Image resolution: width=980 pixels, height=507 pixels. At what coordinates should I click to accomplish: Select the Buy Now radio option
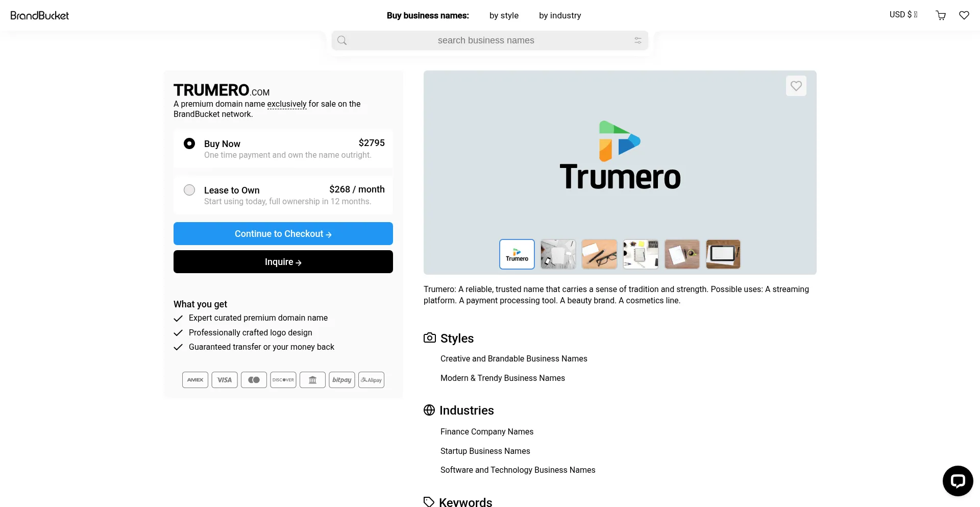[x=189, y=143]
